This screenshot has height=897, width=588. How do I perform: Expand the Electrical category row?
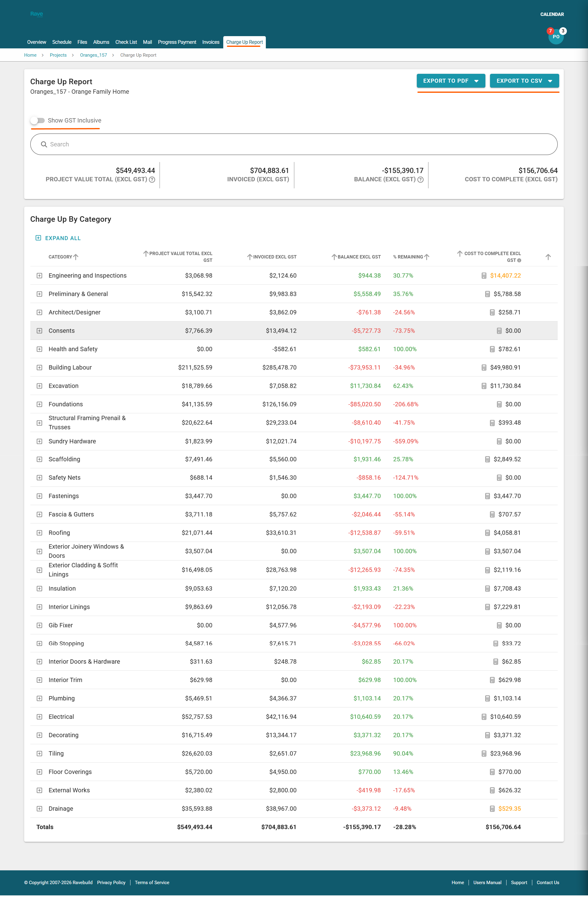pos(39,717)
